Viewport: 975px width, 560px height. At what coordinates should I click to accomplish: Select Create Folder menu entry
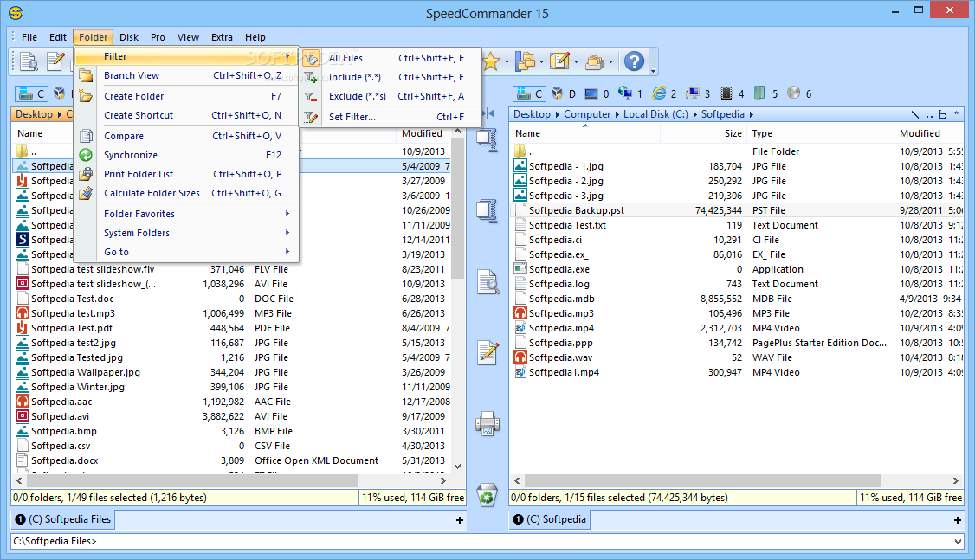(x=186, y=96)
